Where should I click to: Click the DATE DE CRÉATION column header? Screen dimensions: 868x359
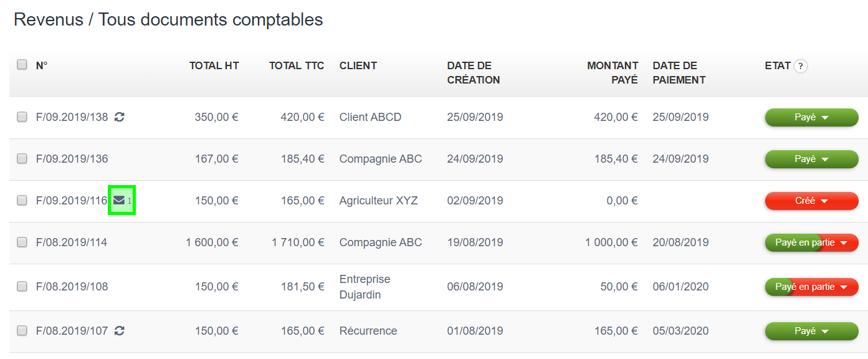[x=473, y=72]
